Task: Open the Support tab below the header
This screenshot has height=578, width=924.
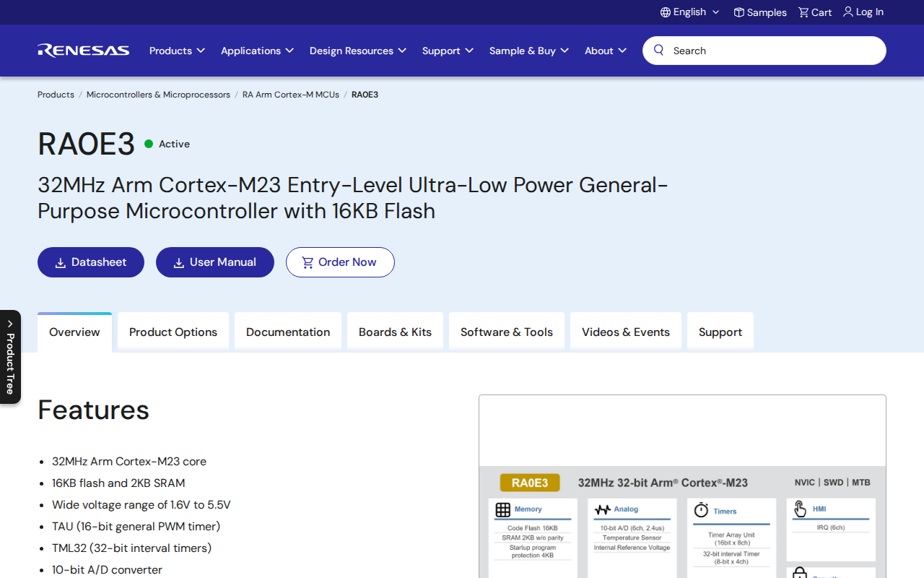Action: (720, 332)
